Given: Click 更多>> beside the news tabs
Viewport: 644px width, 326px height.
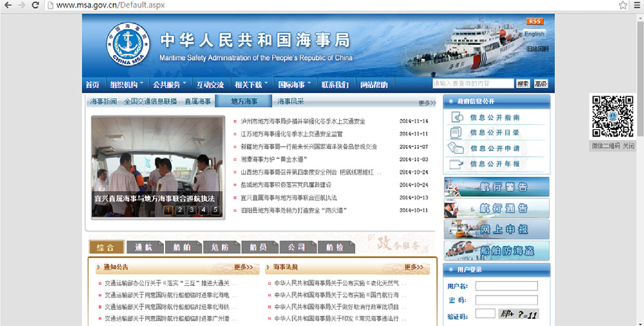Looking at the screenshot, I should [427, 103].
